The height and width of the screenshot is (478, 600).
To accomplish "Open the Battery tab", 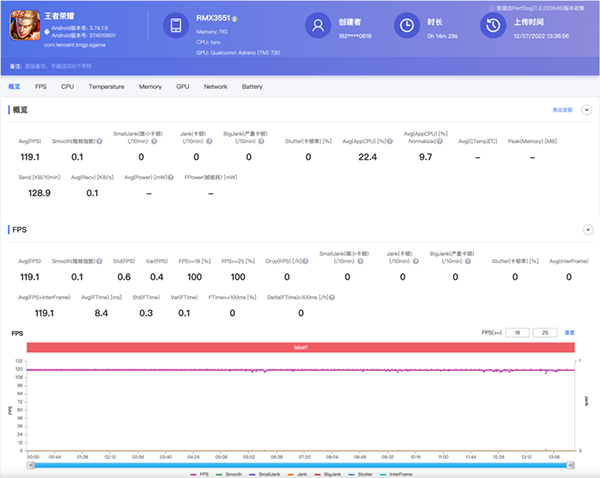I will click(x=252, y=87).
